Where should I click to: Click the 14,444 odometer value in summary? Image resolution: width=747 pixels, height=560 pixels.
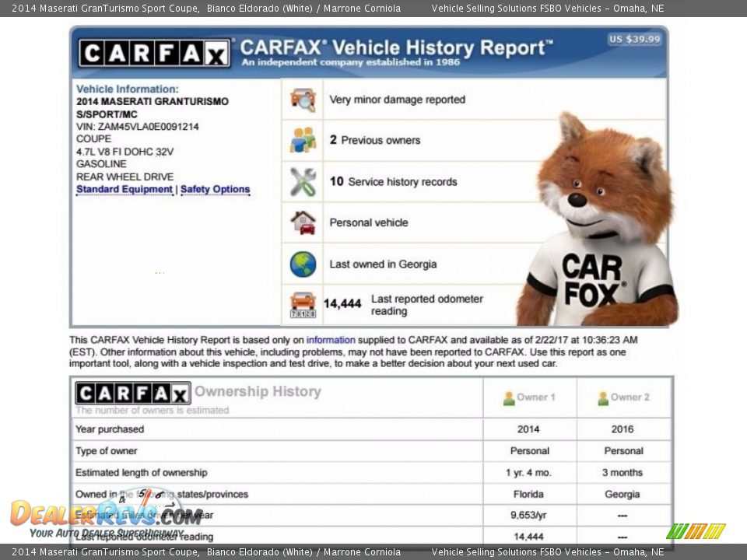pos(342,304)
